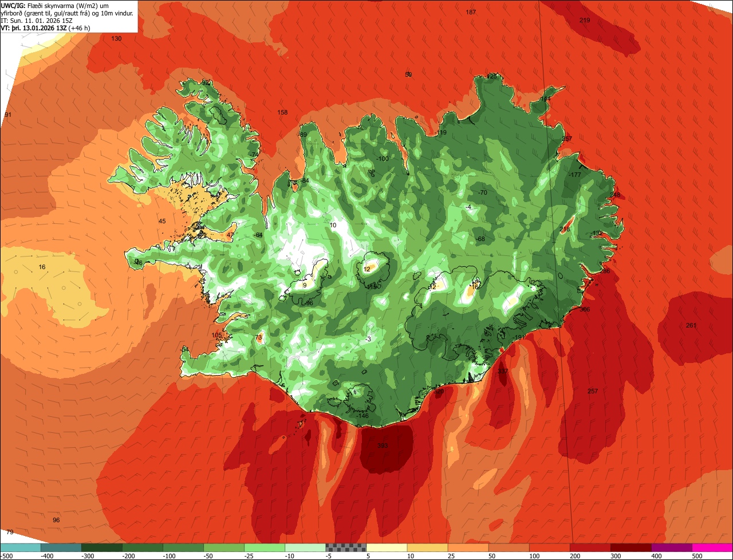Click the legend label '200'
This screenshot has height=560, width=733.
click(x=574, y=556)
